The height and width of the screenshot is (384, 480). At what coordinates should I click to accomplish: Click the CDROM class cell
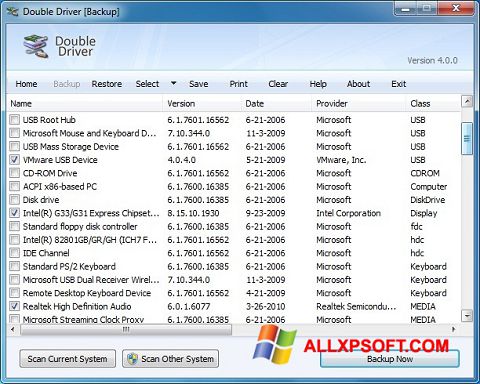(x=425, y=173)
